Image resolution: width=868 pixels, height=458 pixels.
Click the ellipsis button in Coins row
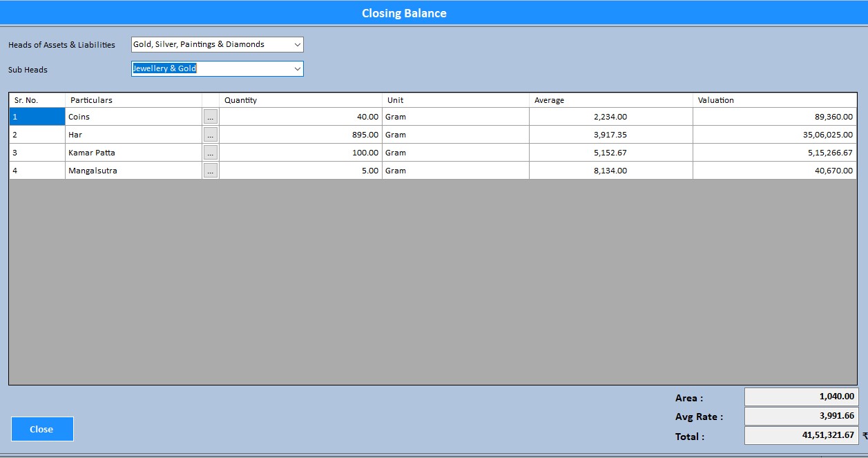click(210, 117)
